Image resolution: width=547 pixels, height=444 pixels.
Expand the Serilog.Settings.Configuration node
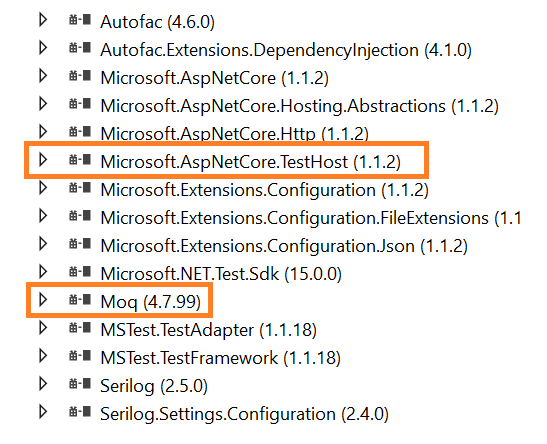[x=43, y=412]
